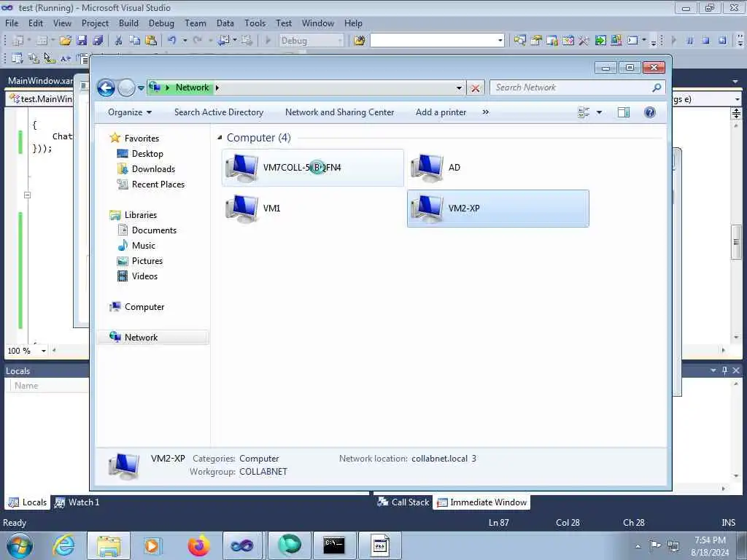Open Windows Media Player taskbar icon
Screen dimensions: 747x560
[x=152, y=545]
